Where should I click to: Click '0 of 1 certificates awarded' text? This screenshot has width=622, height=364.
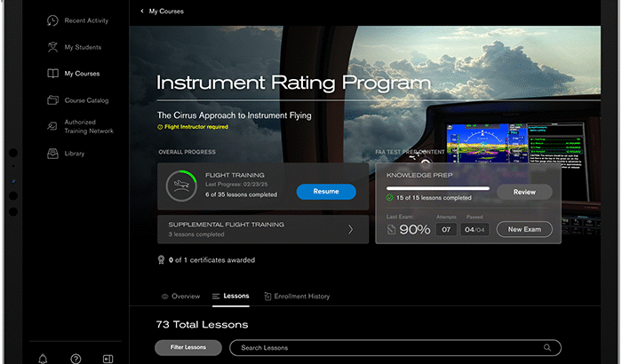point(211,260)
